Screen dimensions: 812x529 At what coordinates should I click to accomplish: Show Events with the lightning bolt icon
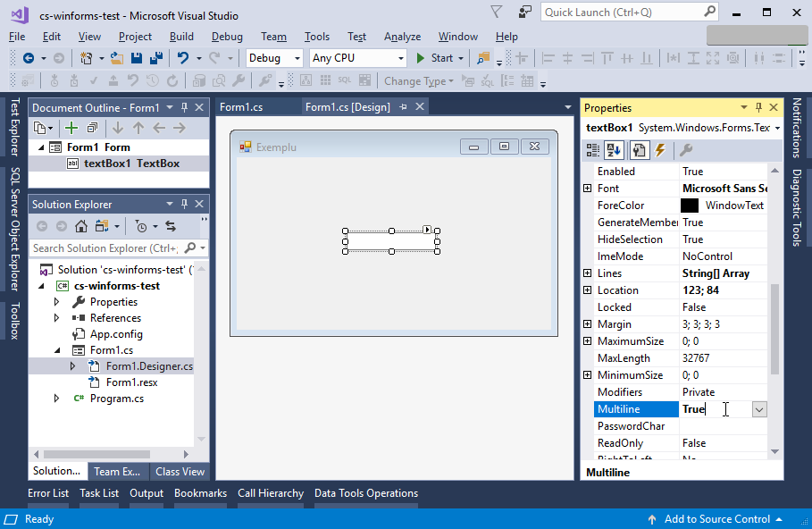[x=660, y=150]
